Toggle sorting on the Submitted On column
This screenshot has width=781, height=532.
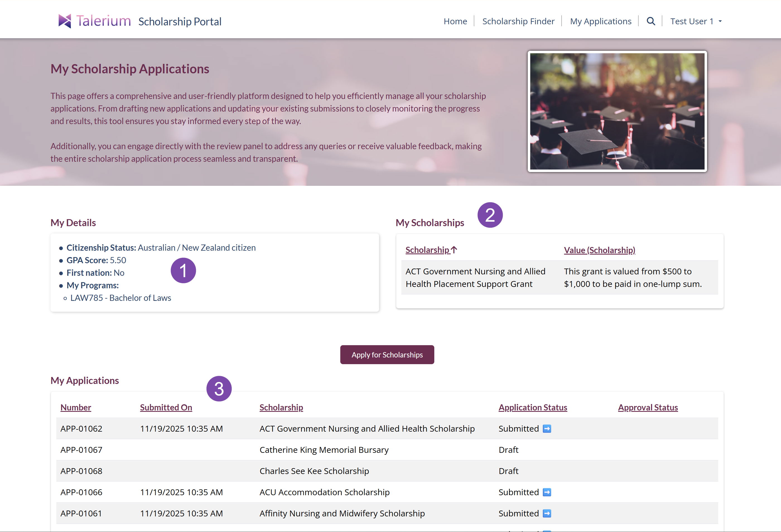[166, 407]
